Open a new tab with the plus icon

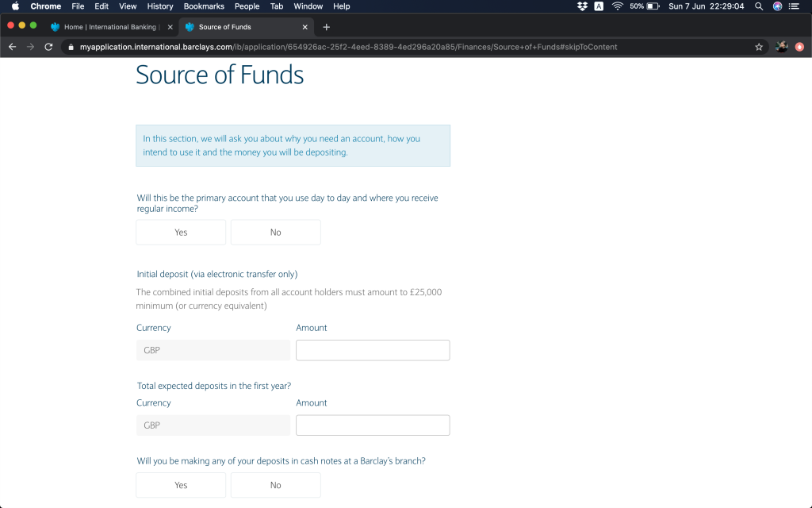(x=326, y=27)
